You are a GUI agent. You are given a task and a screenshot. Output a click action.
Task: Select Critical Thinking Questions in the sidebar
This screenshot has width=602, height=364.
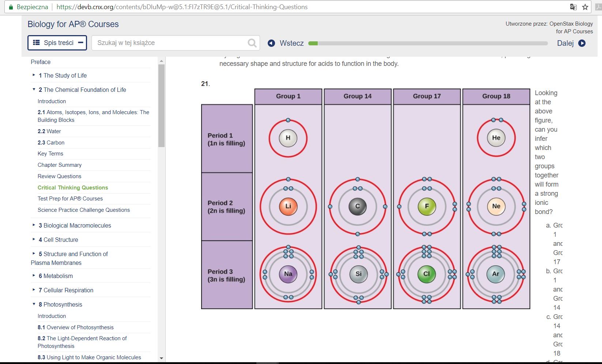73,187
